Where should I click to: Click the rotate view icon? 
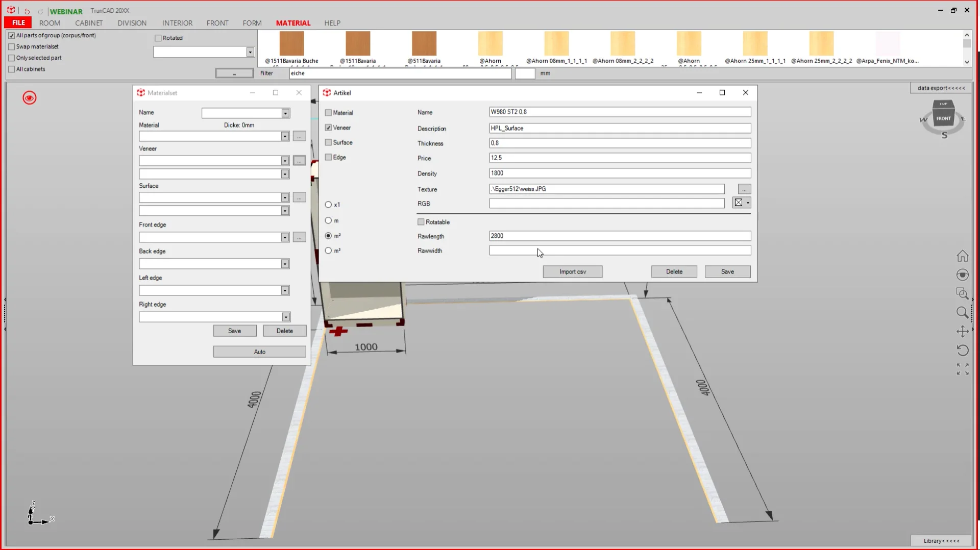point(963,350)
